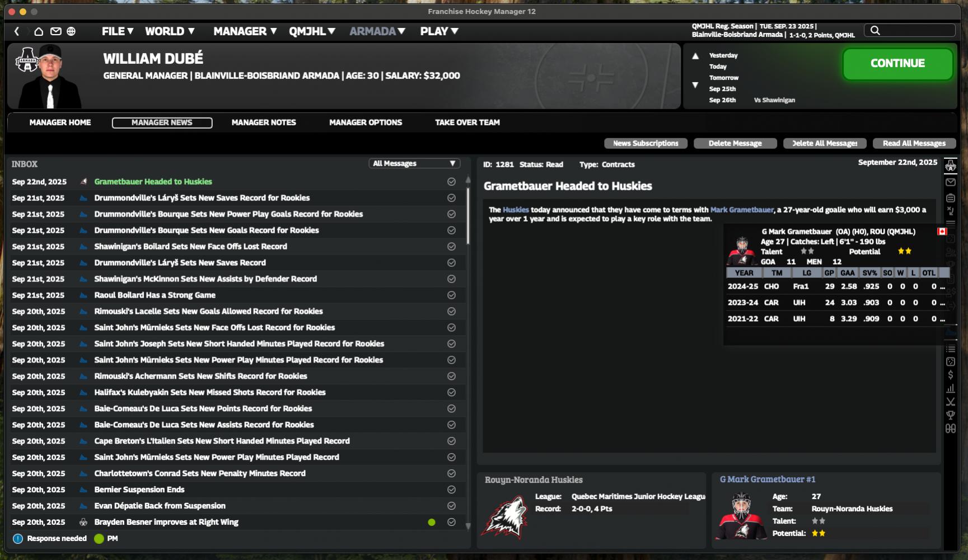
Task: Go back with the left arrow icon
Action: pos(17,31)
